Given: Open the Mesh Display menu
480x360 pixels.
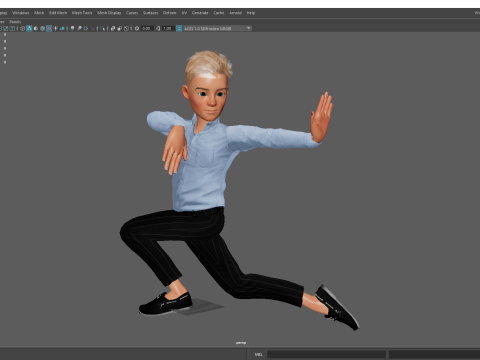Looking at the screenshot, I should pos(109,13).
